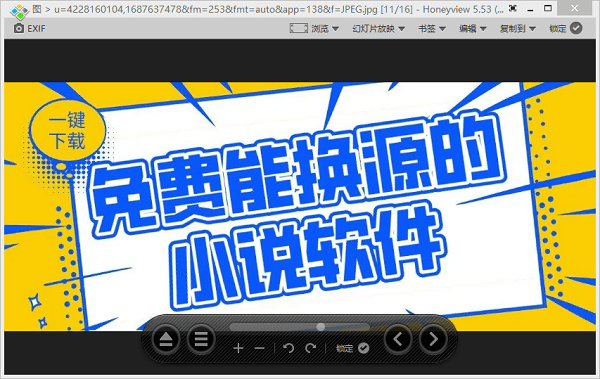Minimize the Honeyview window
The width and height of the screenshot is (600, 379).
(530, 9)
